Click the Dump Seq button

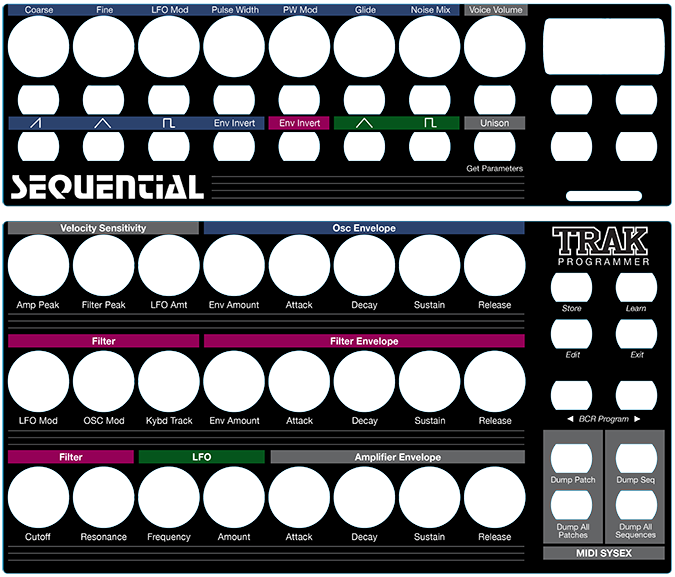click(x=636, y=459)
